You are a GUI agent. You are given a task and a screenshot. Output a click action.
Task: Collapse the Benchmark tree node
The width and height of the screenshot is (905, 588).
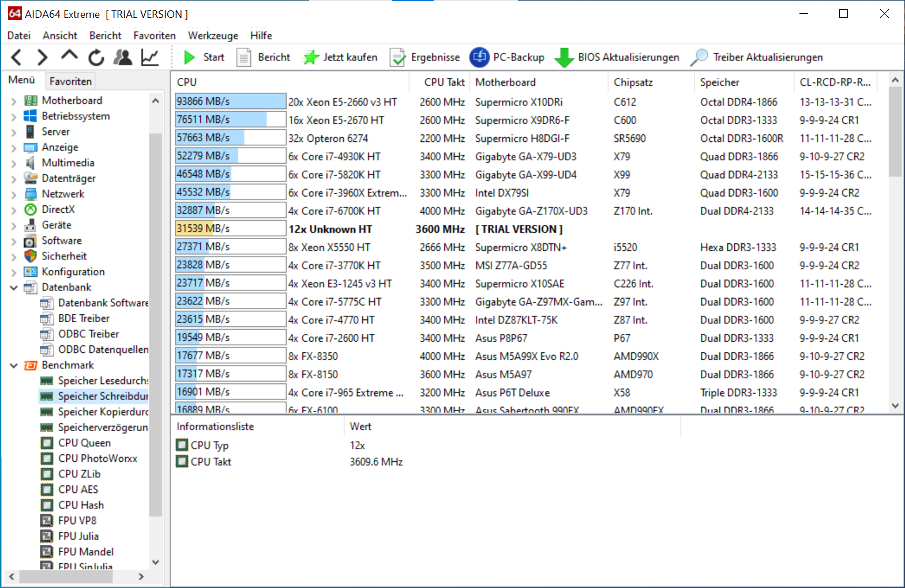(14, 365)
